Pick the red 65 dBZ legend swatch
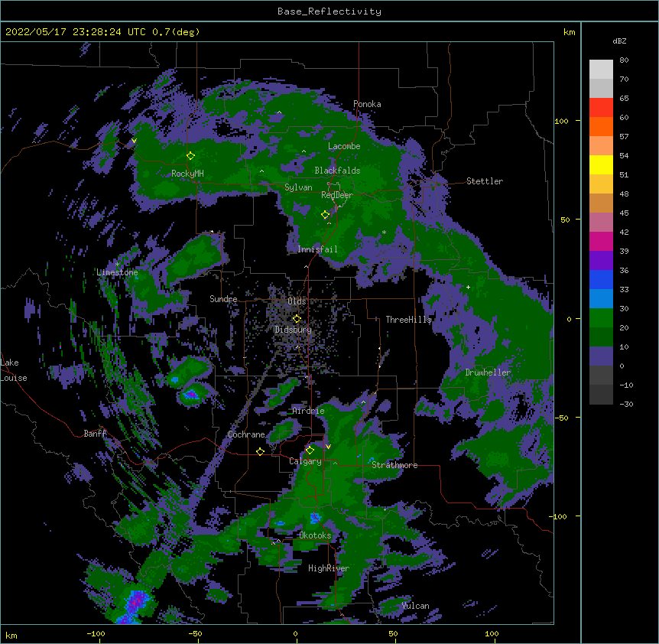659x644 pixels. [601, 108]
